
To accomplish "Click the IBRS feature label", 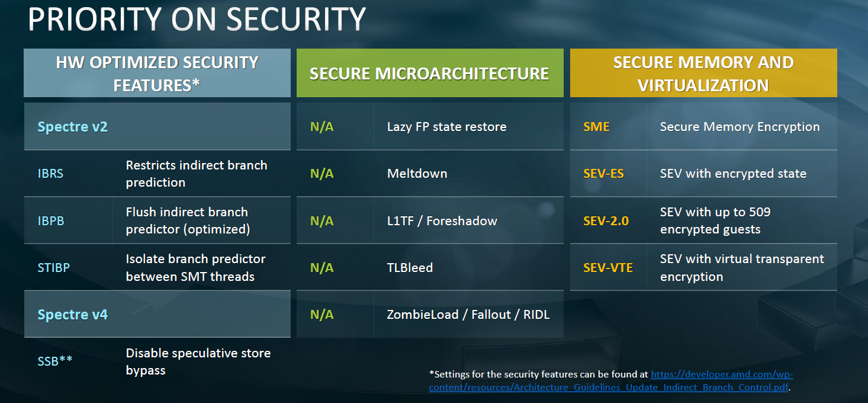I will pos(50,174).
